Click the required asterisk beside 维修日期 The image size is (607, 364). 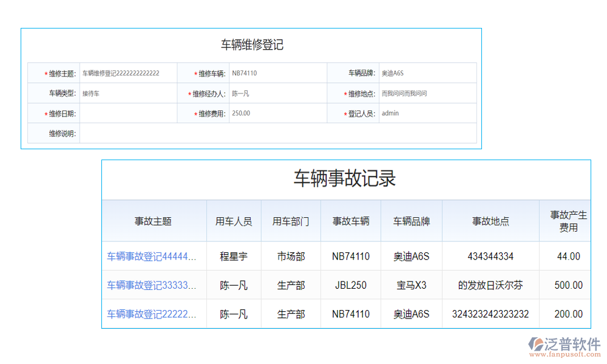[x=44, y=113]
